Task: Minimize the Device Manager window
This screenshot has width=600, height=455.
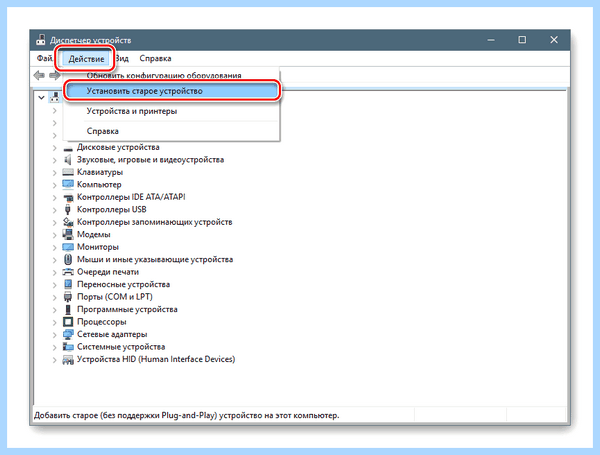Action: click(491, 40)
